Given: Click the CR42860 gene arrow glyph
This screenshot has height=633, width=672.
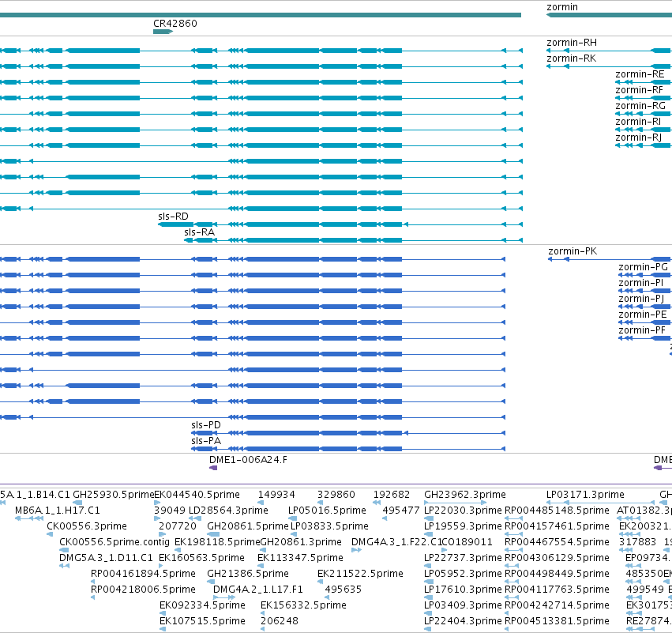Looking at the screenshot, I should (x=163, y=32).
